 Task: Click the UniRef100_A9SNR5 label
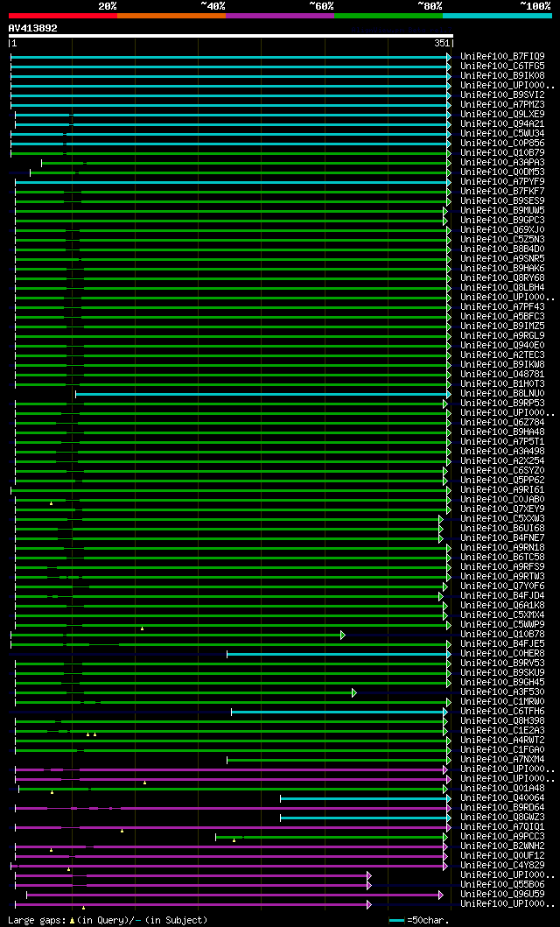[x=503, y=258]
